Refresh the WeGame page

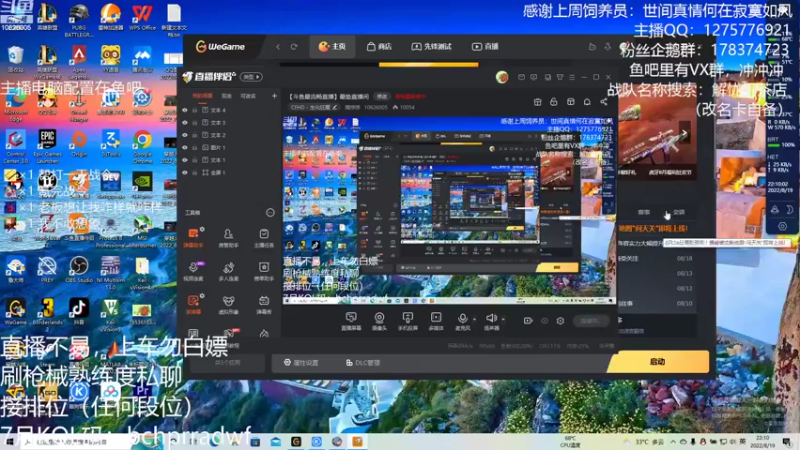coord(294,47)
